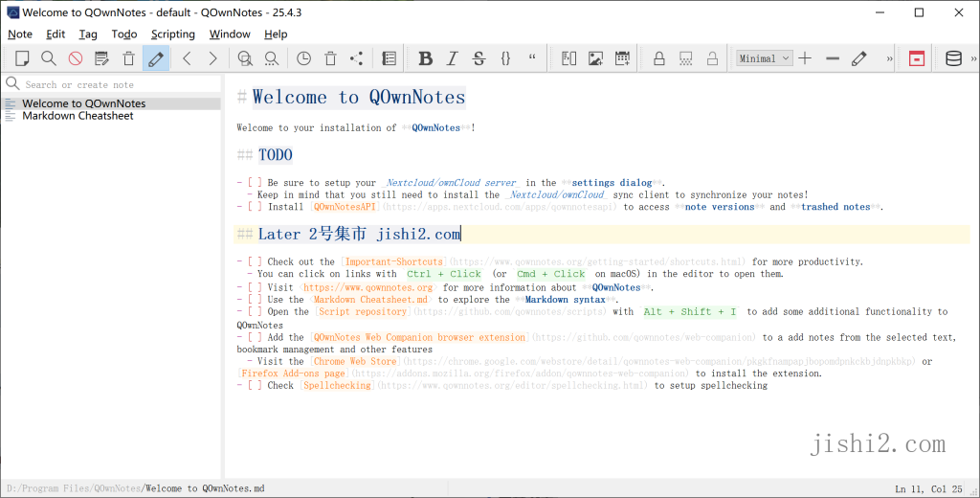Go forward in note history
The height and width of the screenshot is (498, 980).
213,58
